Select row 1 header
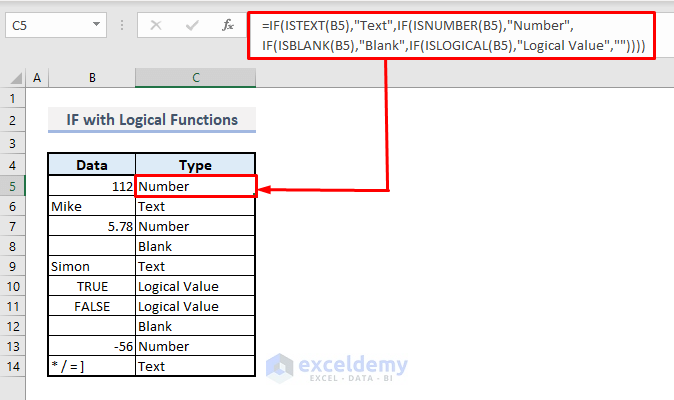Screen dimensions: 674x400 pos(12,98)
